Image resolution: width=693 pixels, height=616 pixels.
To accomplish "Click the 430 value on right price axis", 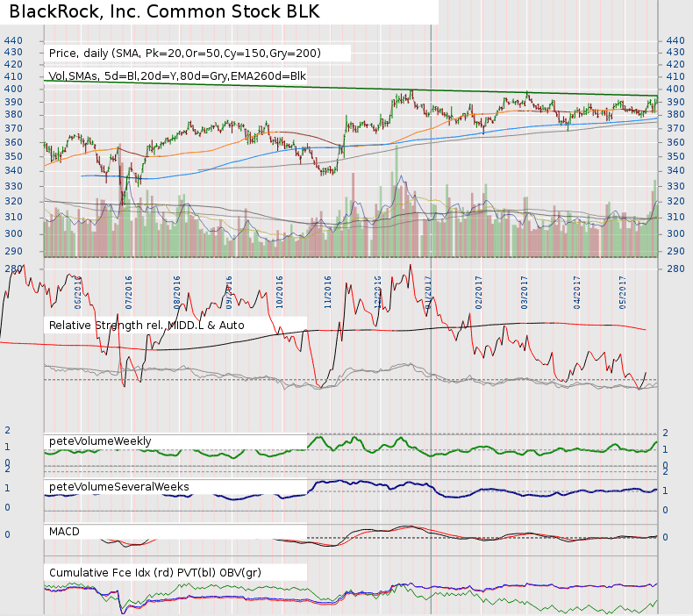I will (x=675, y=52).
